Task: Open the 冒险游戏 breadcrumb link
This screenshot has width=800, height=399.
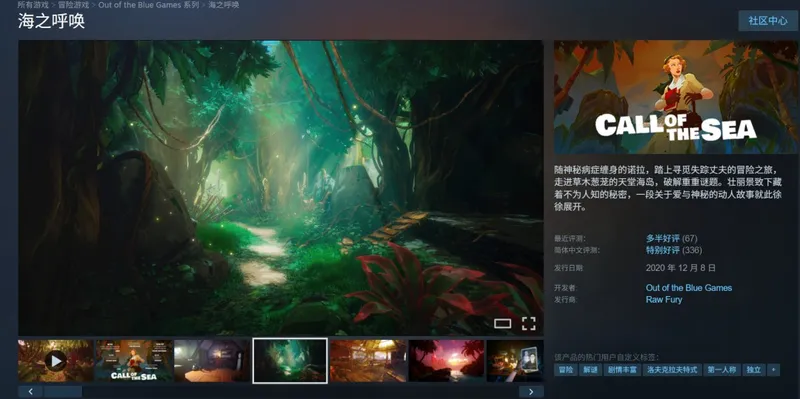Action: 73,5
